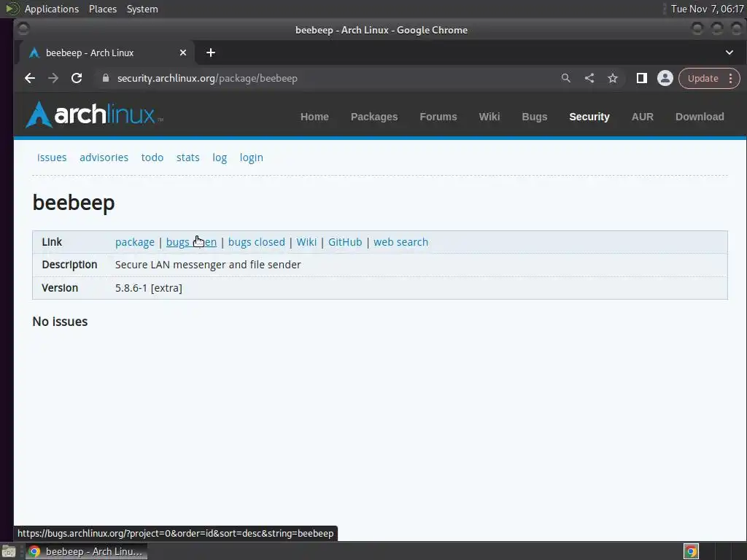Reload the beebeep page
This screenshot has height=560, width=747.
coord(77,78)
